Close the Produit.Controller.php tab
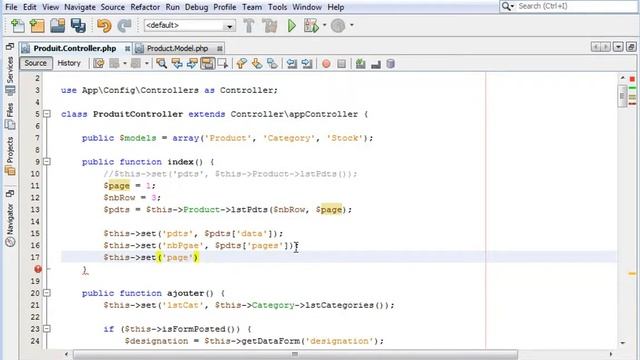This screenshot has width=640, height=360. (x=127, y=49)
